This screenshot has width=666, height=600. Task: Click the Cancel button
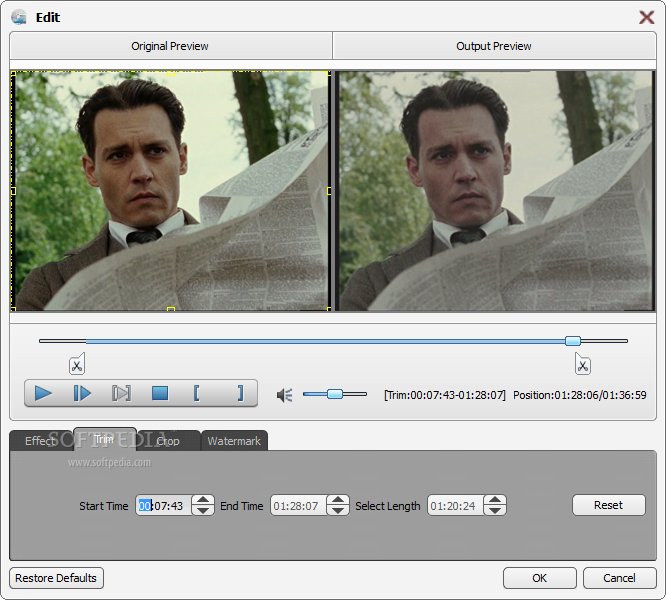[x=620, y=578]
